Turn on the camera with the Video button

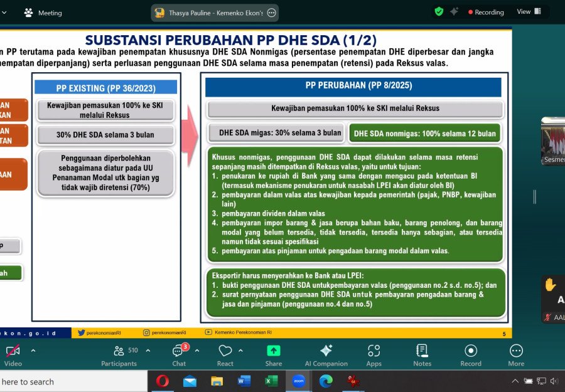tap(13, 355)
